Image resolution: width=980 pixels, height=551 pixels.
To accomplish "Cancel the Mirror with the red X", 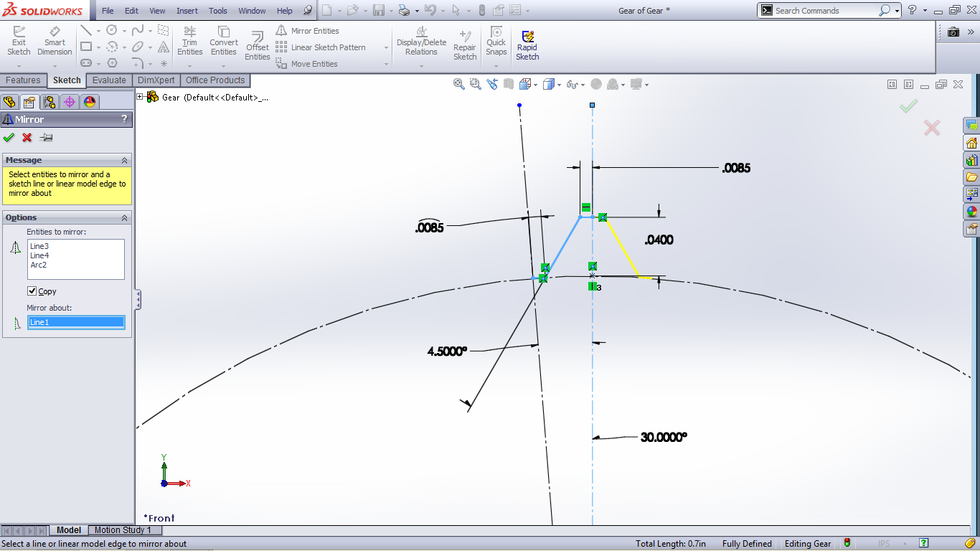I will point(27,138).
